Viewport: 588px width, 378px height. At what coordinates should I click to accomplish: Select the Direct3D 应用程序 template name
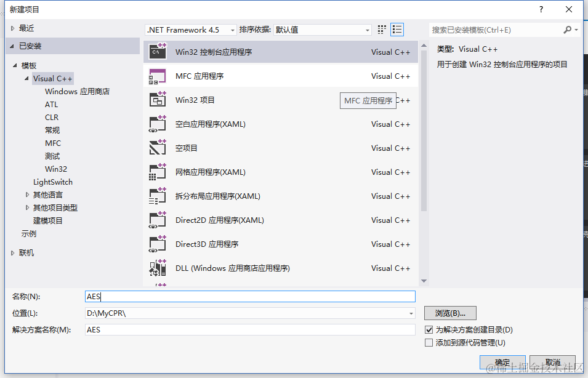[207, 244]
